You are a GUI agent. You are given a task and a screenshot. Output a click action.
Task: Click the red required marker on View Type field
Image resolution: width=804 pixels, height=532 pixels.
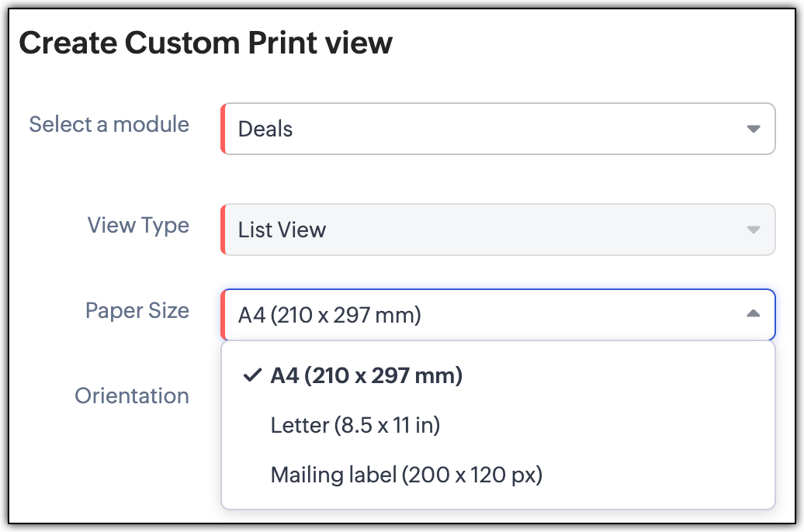coord(224,230)
